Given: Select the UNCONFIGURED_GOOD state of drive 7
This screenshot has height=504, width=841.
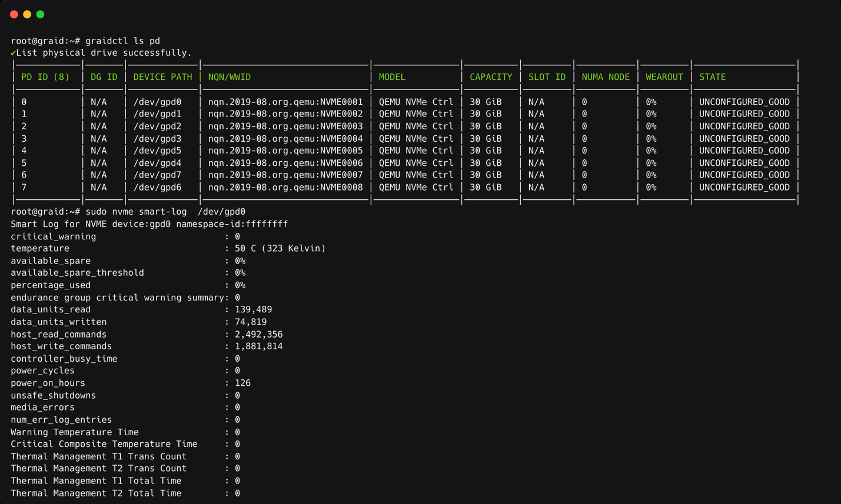Looking at the screenshot, I should tap(744, 187).
